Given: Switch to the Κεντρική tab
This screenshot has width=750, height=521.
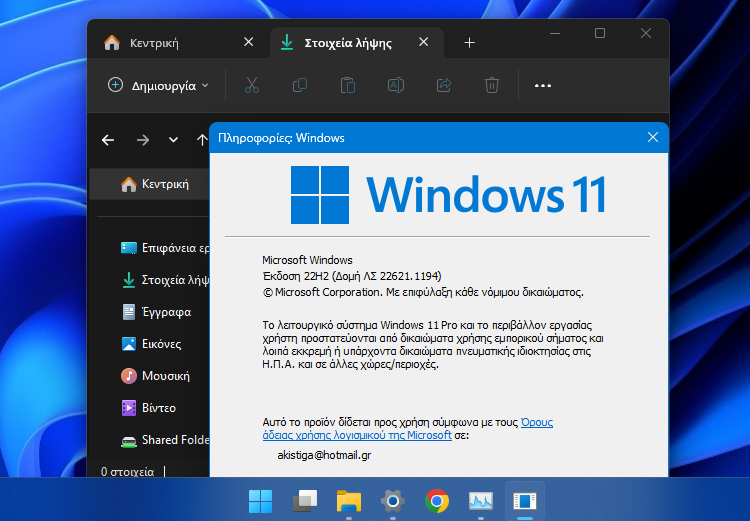Looking at the screenshot, I should [x=155, y=43].
